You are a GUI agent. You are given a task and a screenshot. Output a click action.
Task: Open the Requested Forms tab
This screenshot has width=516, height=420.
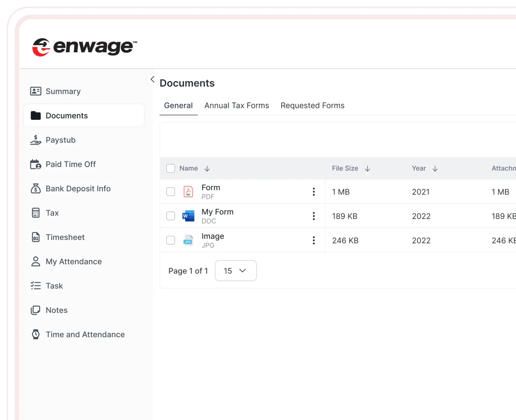[x=312, y=105]
